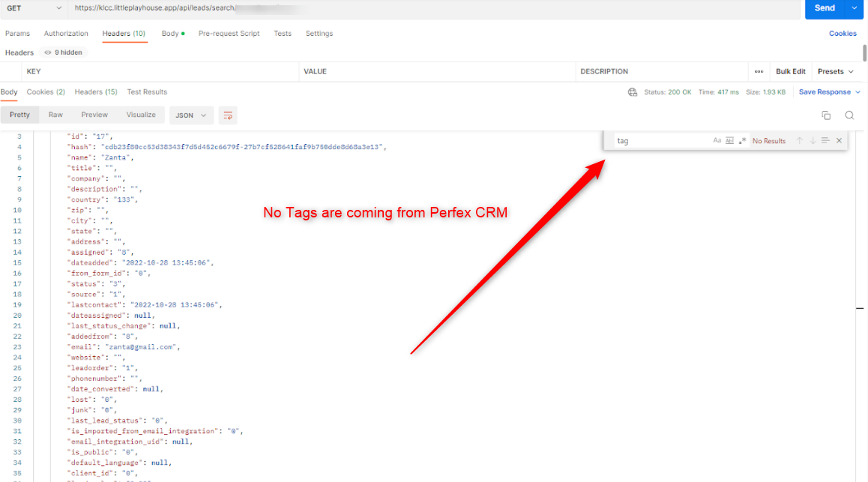
Task: Click find-in-selection lines icon in search bar
Action: pyautogui.click(x=825, y=141)
